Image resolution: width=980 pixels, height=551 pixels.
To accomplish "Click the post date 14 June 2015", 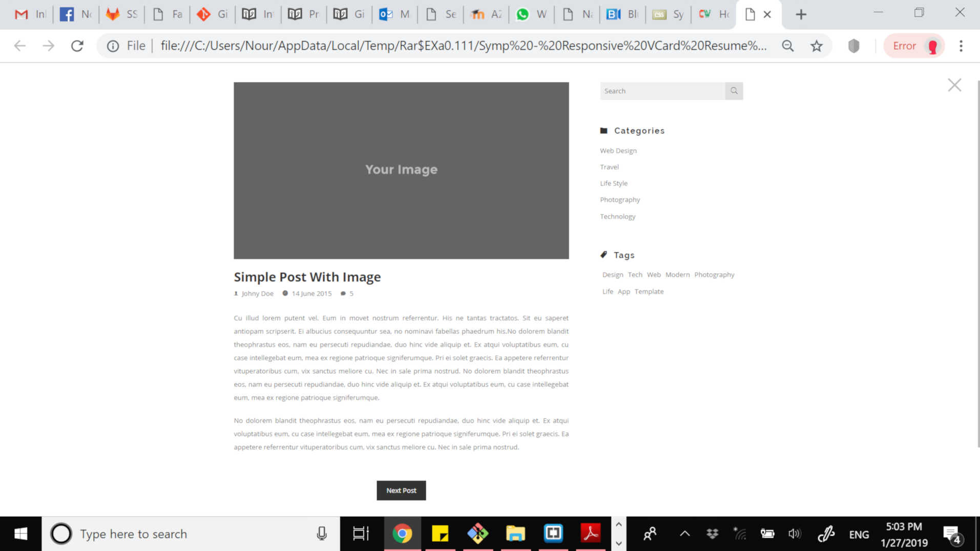I will tap(311, 294).
